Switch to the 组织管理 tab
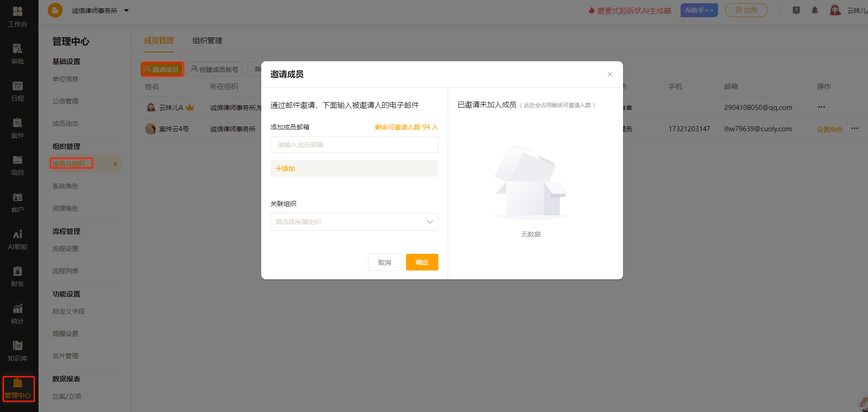The image size is (868, 412). coord(207,41)
